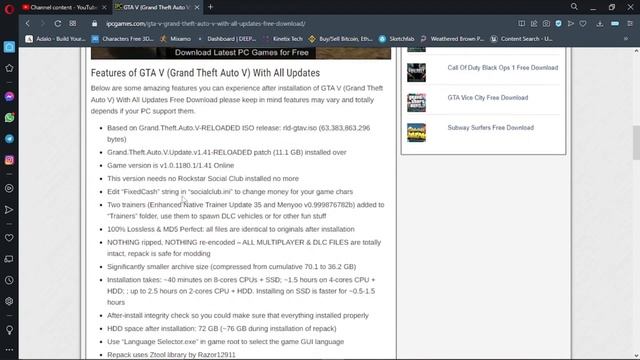640x360 pixels.
Task: Click the share page icon
Action: click(x=534, y=24)
